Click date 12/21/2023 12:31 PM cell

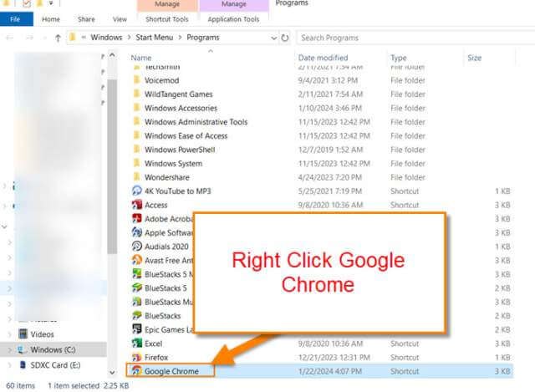pos(334,358)
